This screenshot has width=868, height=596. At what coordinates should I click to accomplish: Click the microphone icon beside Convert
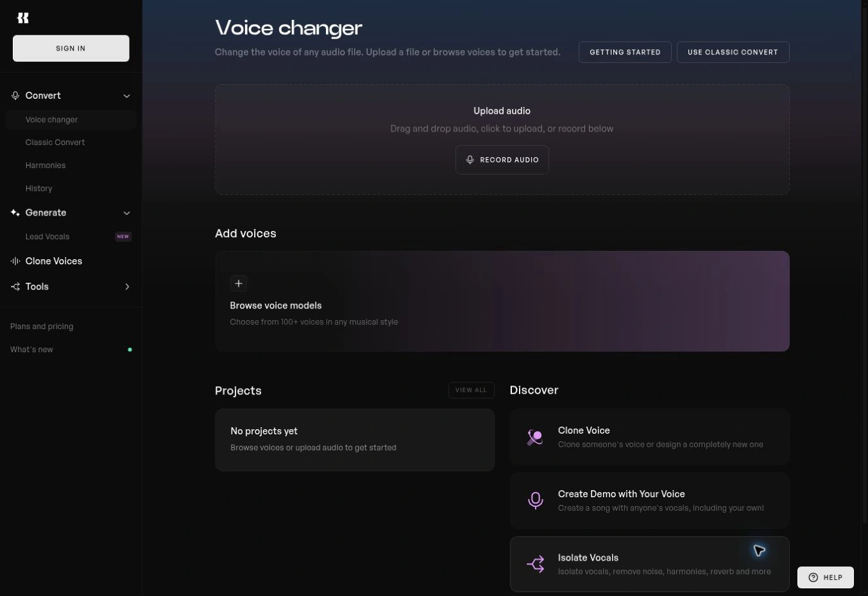(15, 96)
